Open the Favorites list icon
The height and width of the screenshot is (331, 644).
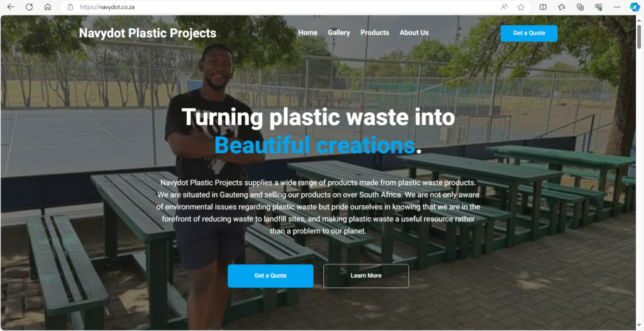[562, 7]
